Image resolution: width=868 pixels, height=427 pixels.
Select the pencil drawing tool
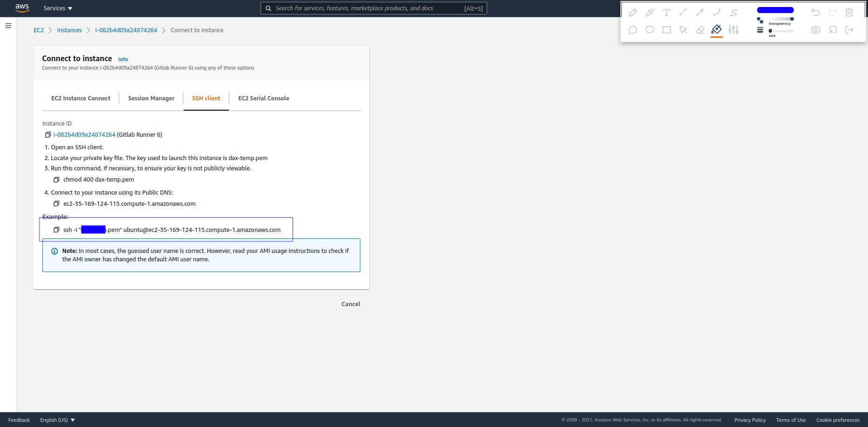tap(633, 13)
